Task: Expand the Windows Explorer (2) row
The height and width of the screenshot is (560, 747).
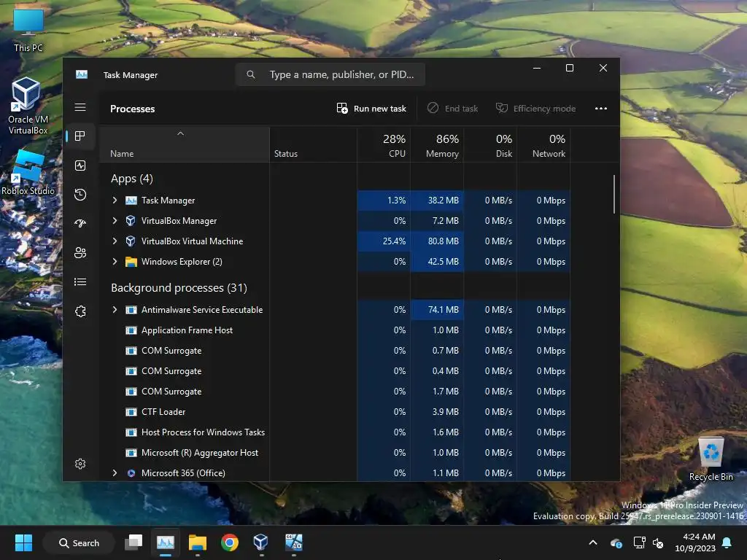Action: click(x=115, y=262)
